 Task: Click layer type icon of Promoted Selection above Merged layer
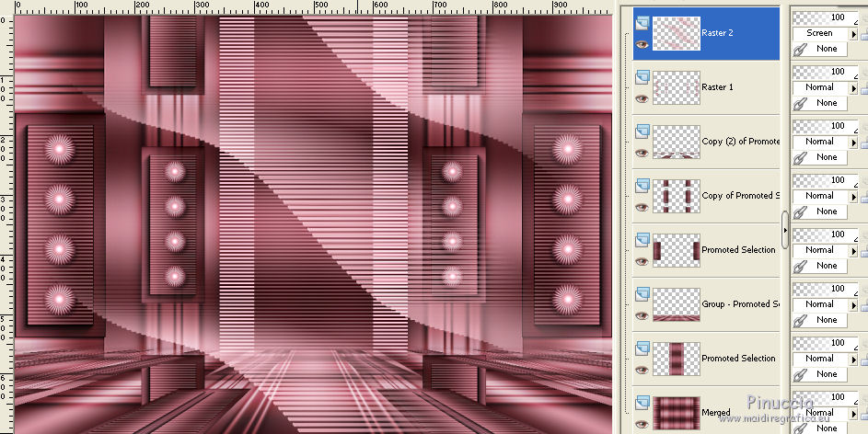point(642,348)
